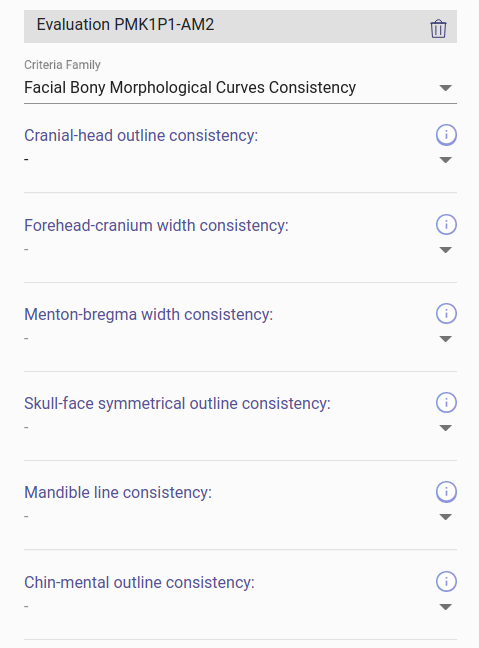The image size is (479, 648).
Task: Show info for Forehead-cranium width consistency
Action: [x=446, y=224]
